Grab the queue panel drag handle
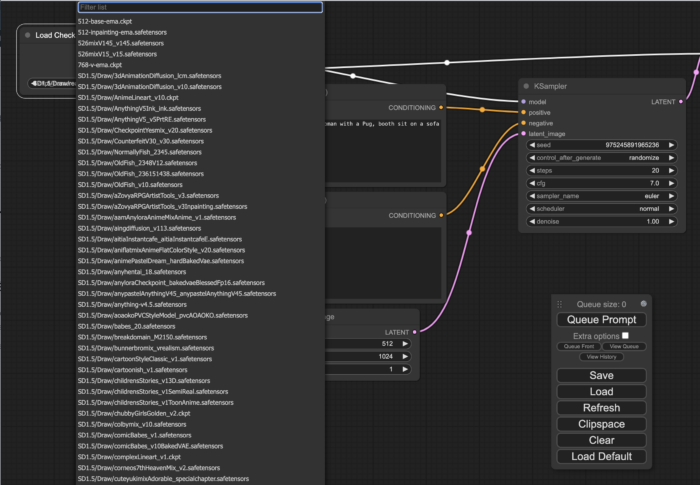The width and height of the screenshot is (700, 485). pyautogui.click(x=560, y=304)
